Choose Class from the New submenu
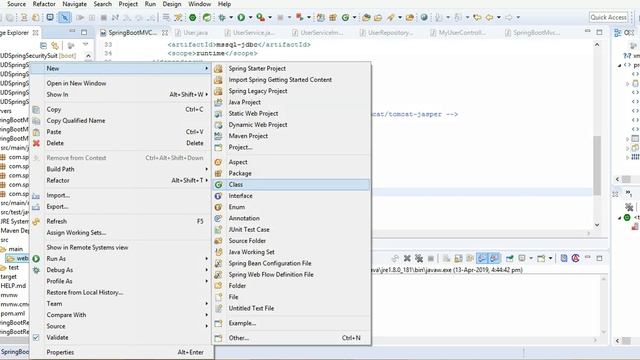Image resolution: width=640 pixels, height=360 pixels. pyautogui.click(x=291, y=184)
